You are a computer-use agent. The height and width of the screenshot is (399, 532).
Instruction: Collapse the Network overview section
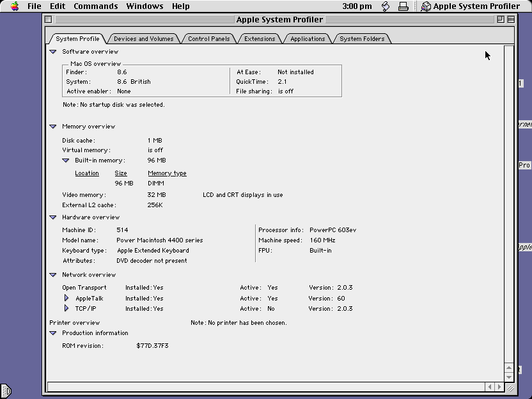(x=52, y=275)
